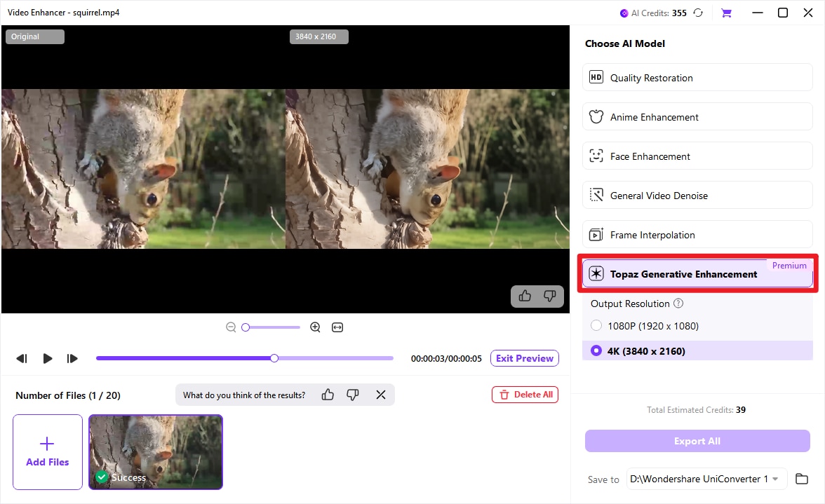Click the Original preview pane label
The width and height of the screenshot is (825, 504).
click(x=35, y=36)
